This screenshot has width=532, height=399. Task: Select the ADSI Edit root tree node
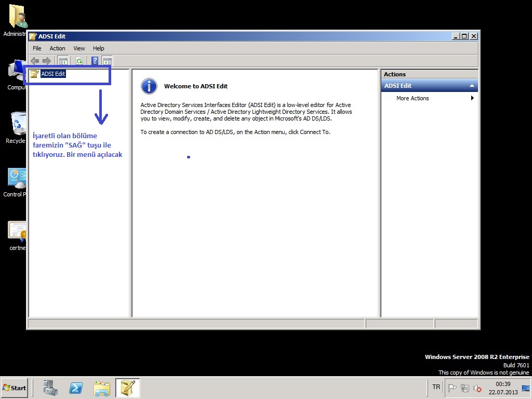tap(53, 74)
